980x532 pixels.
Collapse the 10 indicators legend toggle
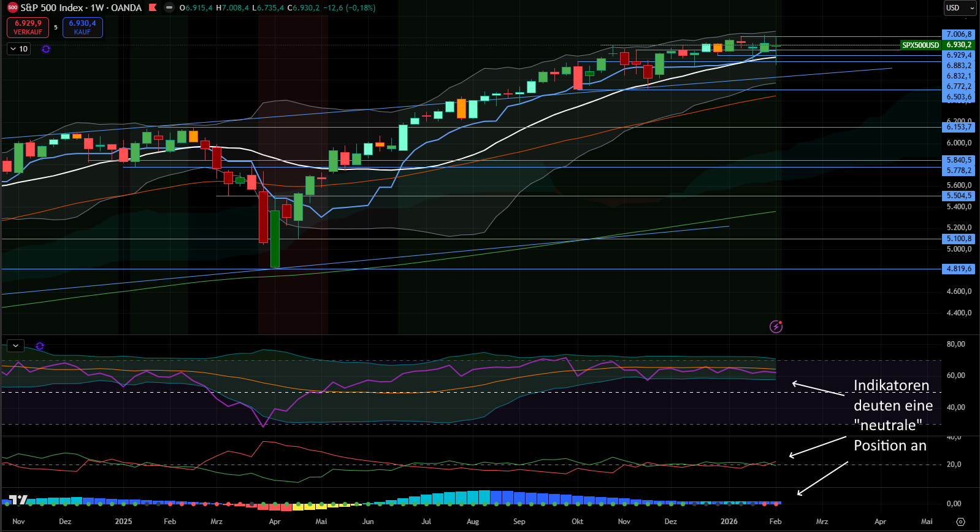point(18,49)
